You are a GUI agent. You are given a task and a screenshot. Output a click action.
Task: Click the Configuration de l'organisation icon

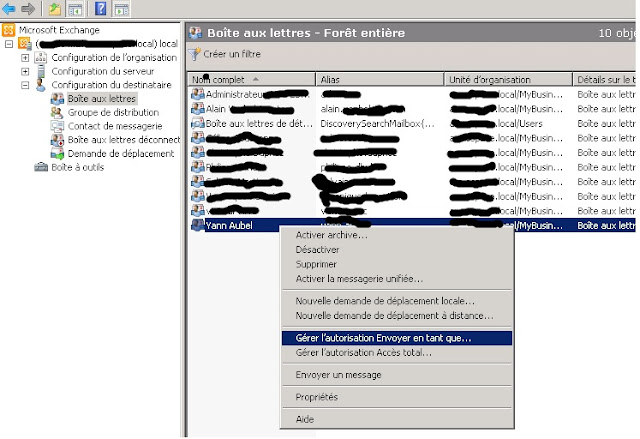[x=41, y=58]
